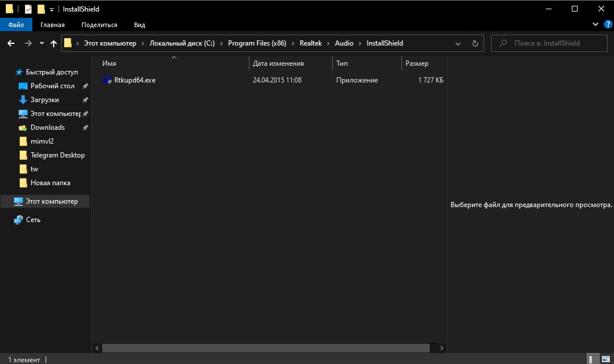Image resolution: width=614 pixels, height=364 pixels.
Task: Open the Customize Quick Access Toolbar dropdown
Action: coord(51,10)
